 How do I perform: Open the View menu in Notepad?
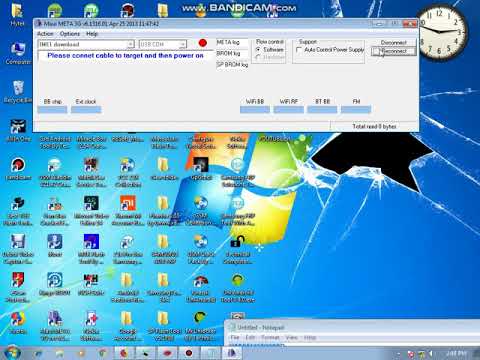click(x=291, y=337)
